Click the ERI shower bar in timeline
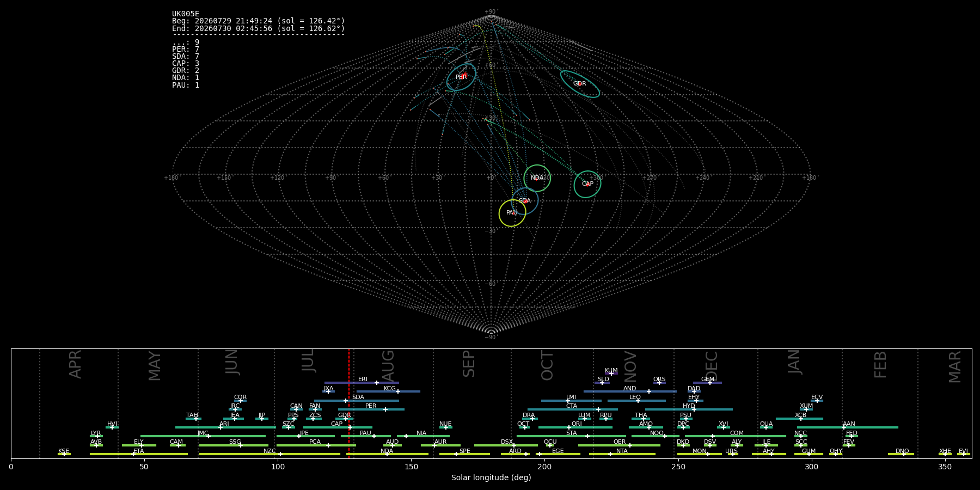This screenshot has width=980, height=490. (x=362, y=383)
